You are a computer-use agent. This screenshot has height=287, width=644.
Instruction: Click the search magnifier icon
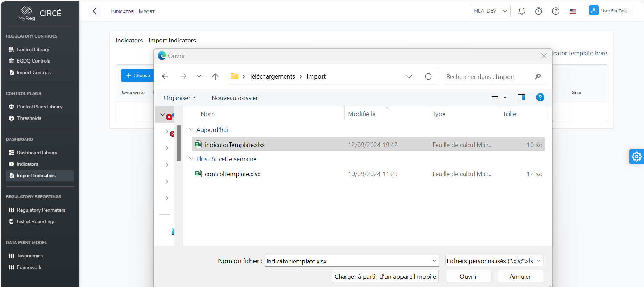tap(538, 76)
